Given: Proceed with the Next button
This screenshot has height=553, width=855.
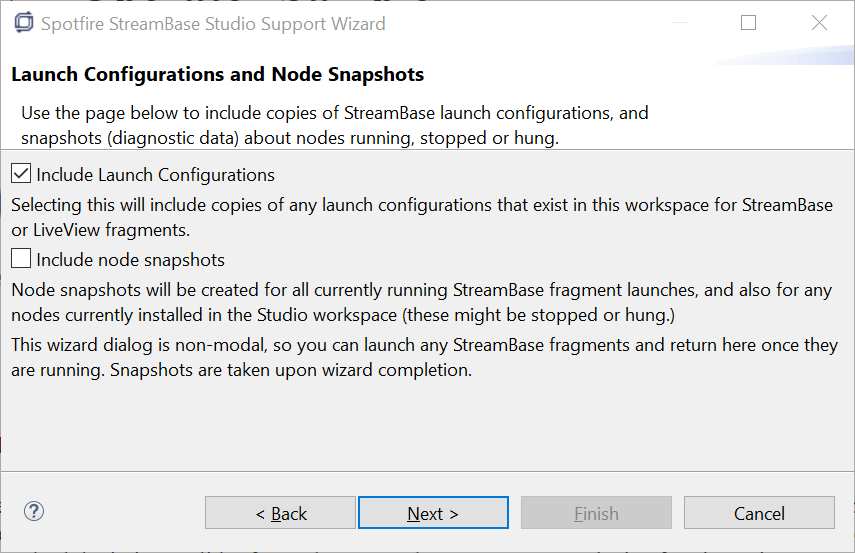Looking at the screenshot, I should 433,513.
